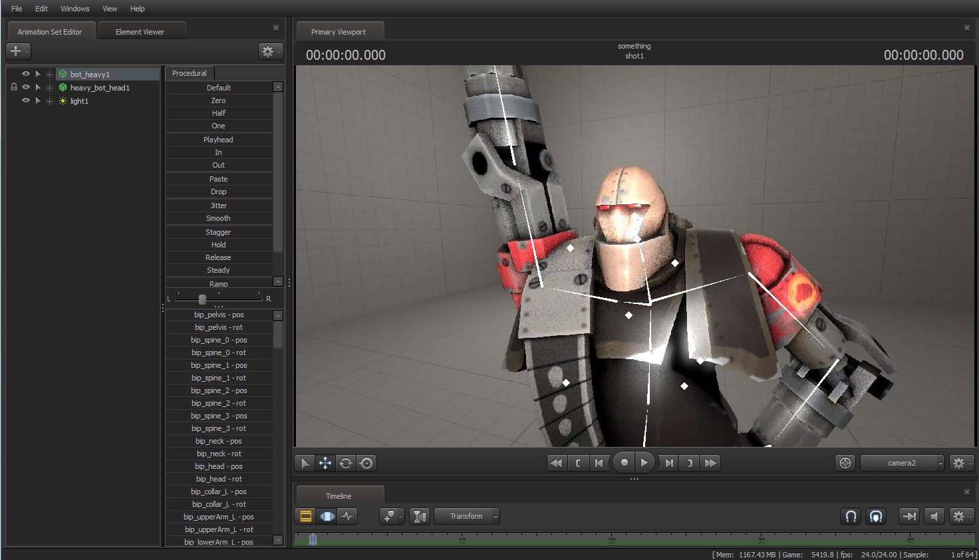This screenshot has height=560, width=979.
Task: Select the Rotate manipulator tool
Action: tap(346, 463)
